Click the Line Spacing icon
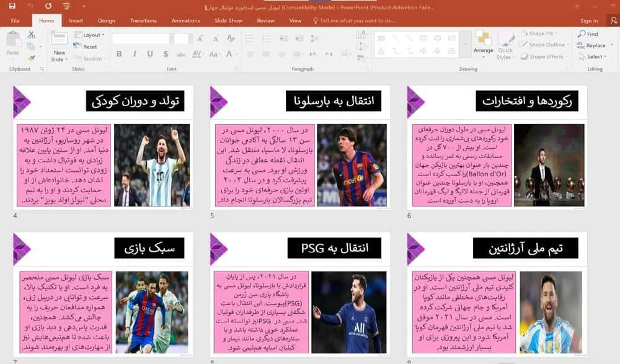 (314, 38)
